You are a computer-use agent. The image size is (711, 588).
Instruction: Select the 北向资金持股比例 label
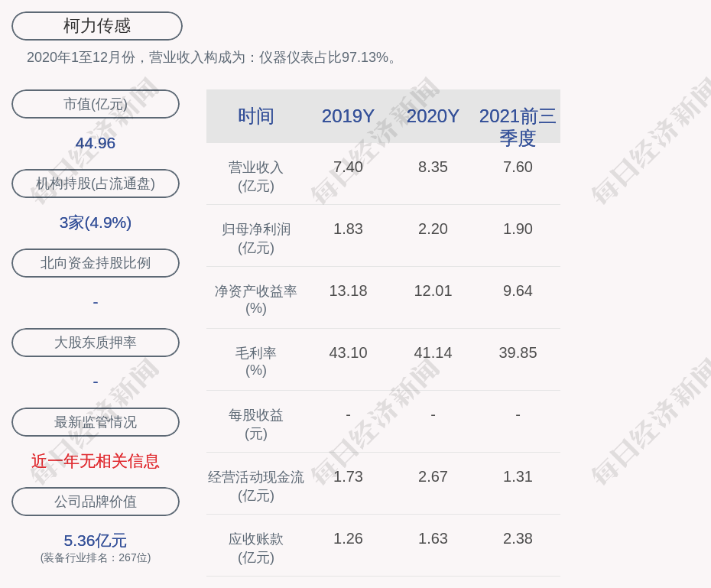click(x=95, y=263)
